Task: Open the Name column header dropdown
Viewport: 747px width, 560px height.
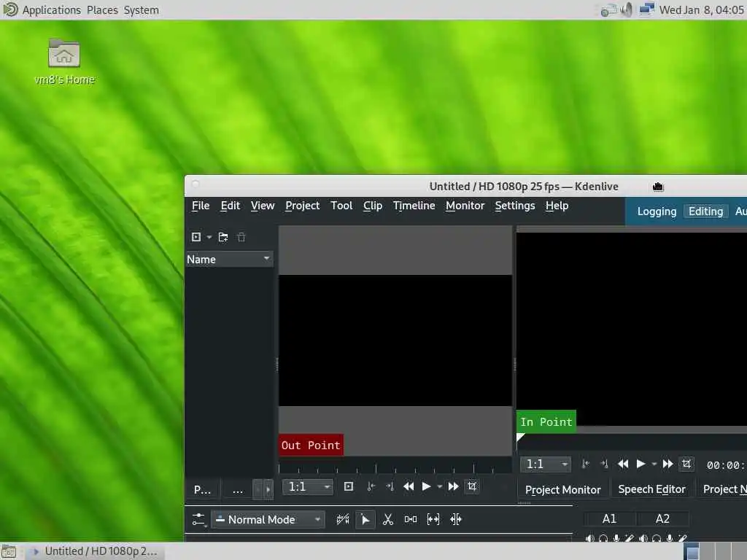Action: pyautogui.click(x=267, y=259)
